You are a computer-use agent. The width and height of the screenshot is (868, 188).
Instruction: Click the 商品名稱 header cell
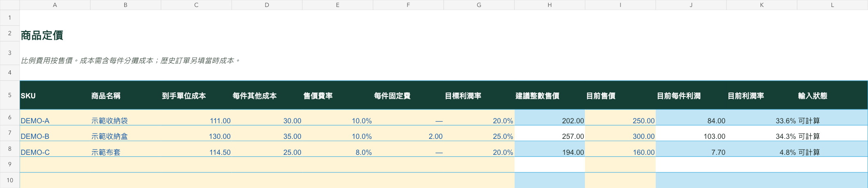126,95
